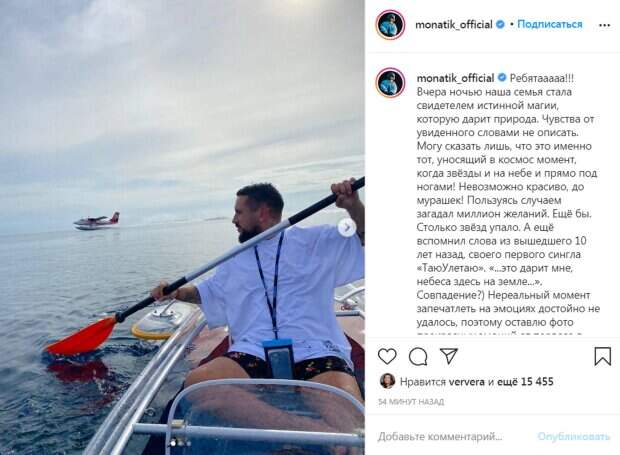Share the post with the paper plane icon
This screenshot has width=620, height=455.
[449, 356]
